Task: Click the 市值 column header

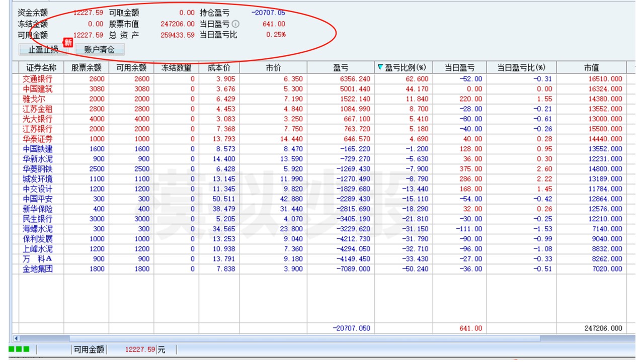Action: [591, 68]
